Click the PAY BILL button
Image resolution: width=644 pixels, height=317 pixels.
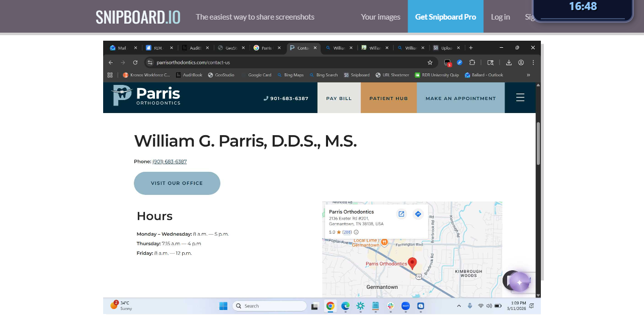point(339,98)
